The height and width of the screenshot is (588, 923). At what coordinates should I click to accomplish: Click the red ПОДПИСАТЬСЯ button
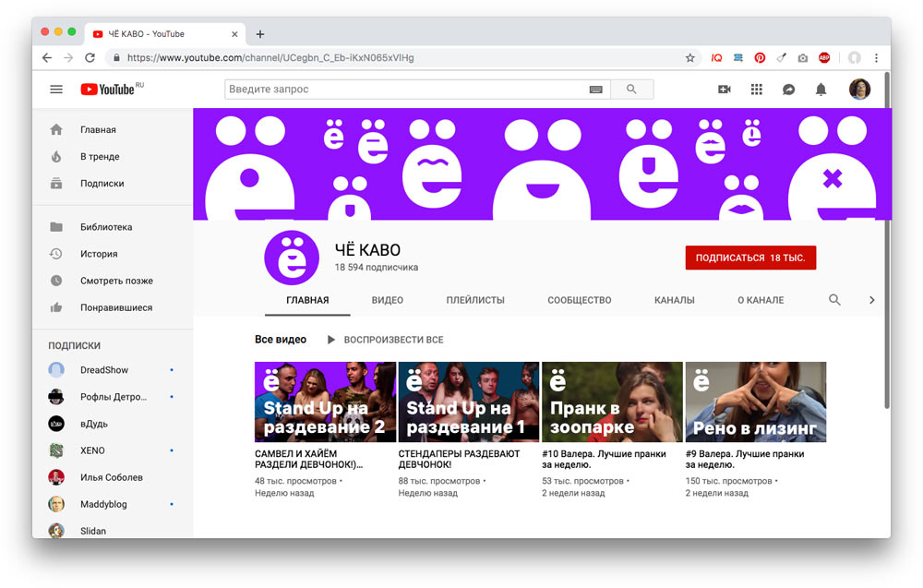click(x=750, y=258)
